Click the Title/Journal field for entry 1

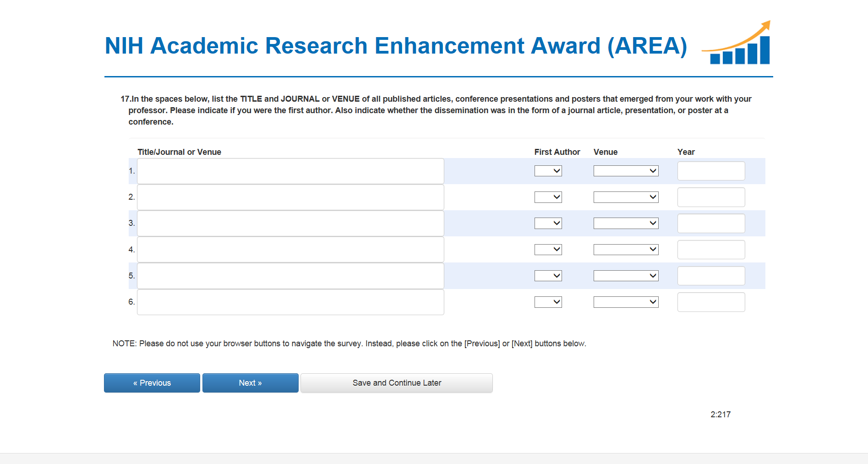coord(290,171)
